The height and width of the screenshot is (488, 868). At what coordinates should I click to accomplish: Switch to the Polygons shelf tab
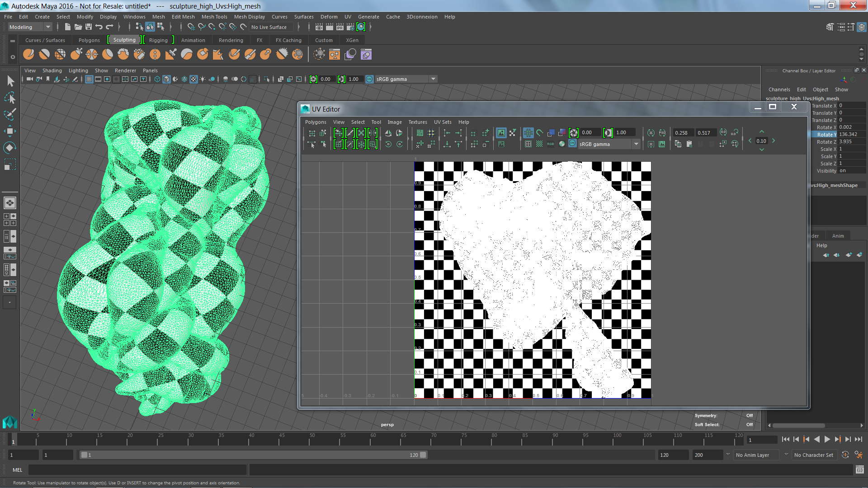pos(89,40)
